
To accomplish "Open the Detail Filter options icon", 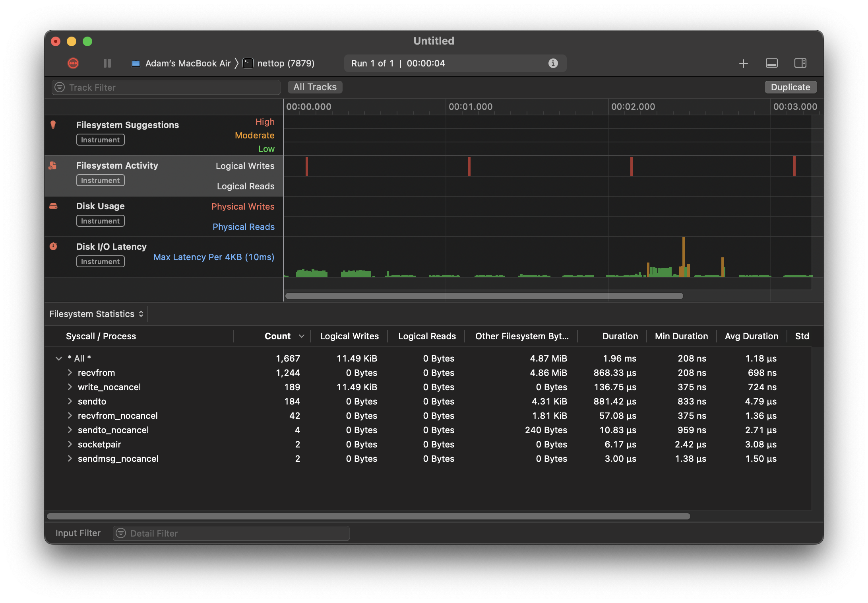I will point(121,533).
